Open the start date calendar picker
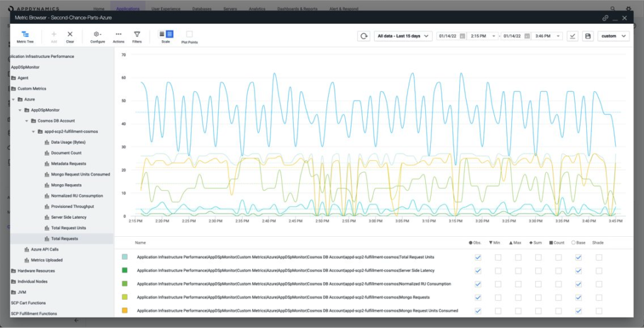The image size is (644, 328). tap(462, 36)
